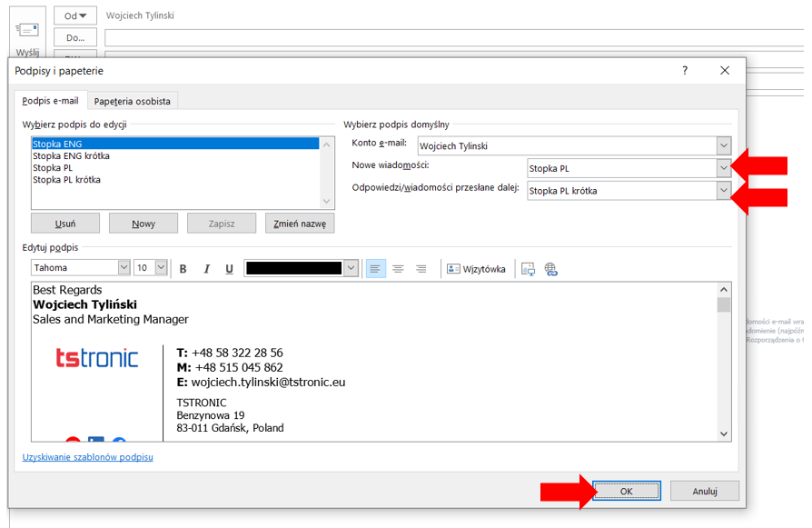Toggle underline formatting in signature editor

pyautogui.click(x=229, y=269)
